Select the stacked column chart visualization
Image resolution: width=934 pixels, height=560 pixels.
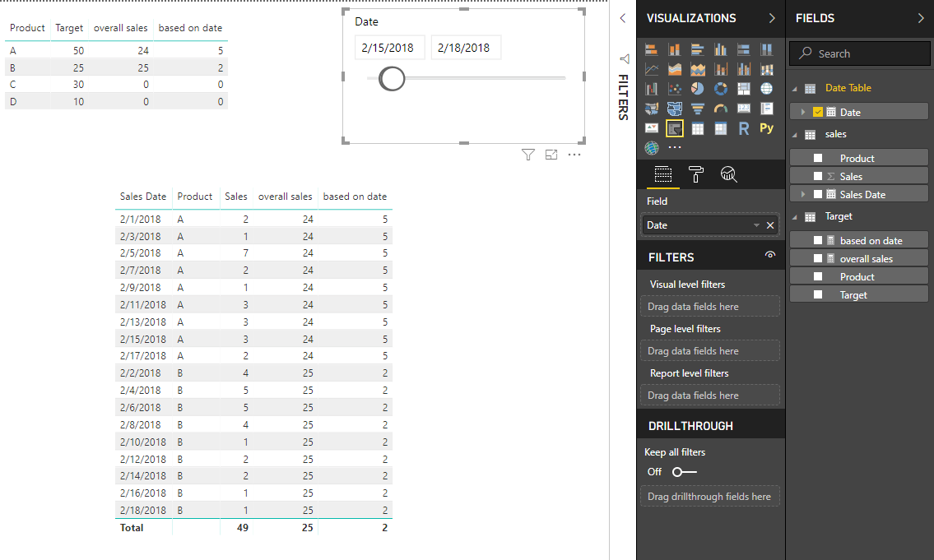coord(674,49)
